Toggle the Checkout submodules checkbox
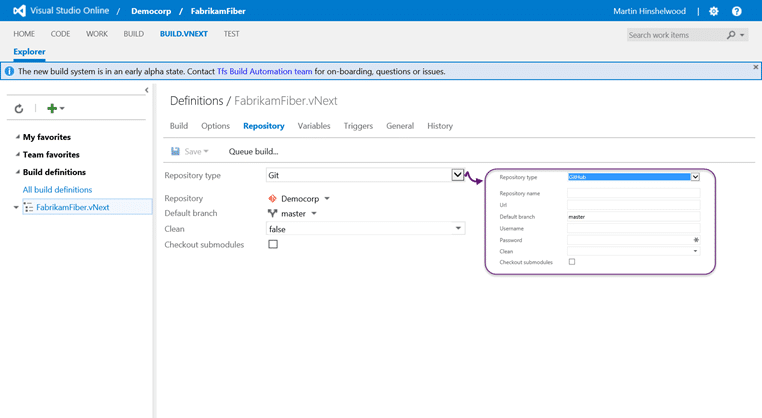762x418 pixels. (273, 244)
